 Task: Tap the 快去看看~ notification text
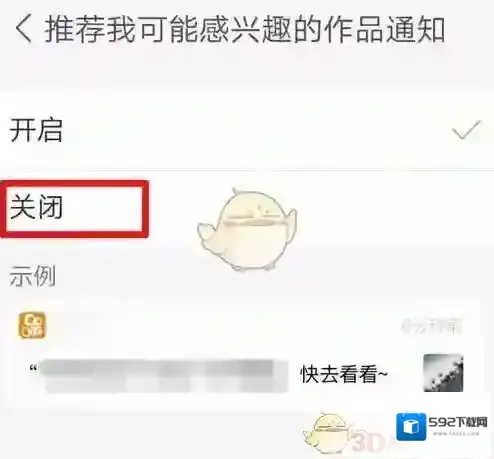[x=344, y=374]
